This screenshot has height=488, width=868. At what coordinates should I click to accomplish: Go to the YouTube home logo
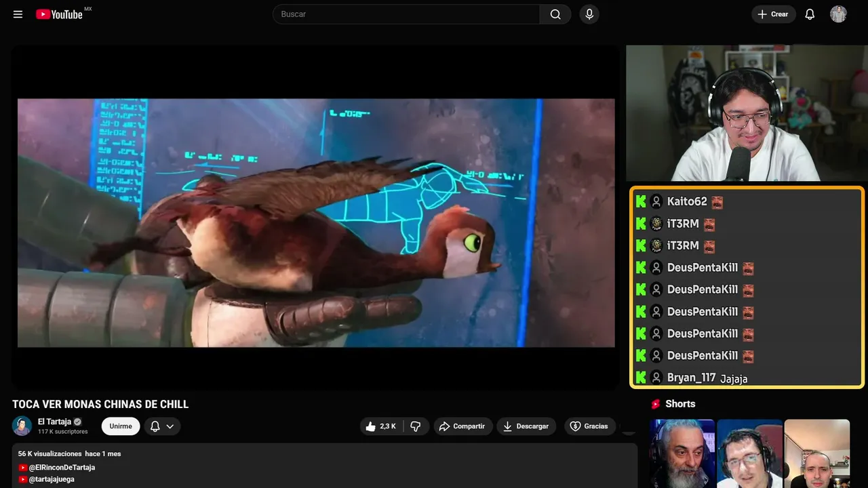60,14
